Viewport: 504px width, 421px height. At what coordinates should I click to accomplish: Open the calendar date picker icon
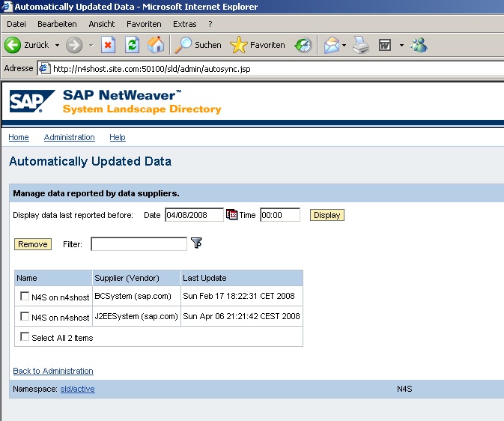click(x=231, y=215)
